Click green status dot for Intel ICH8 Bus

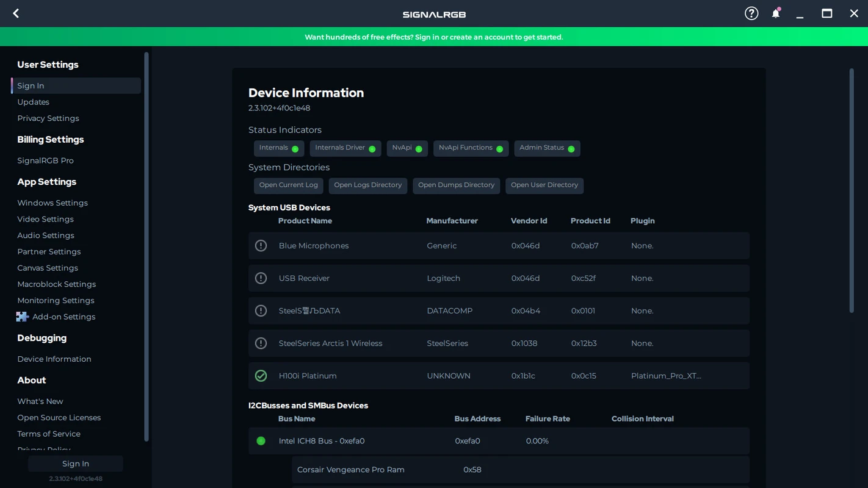(x=261, y=441)
